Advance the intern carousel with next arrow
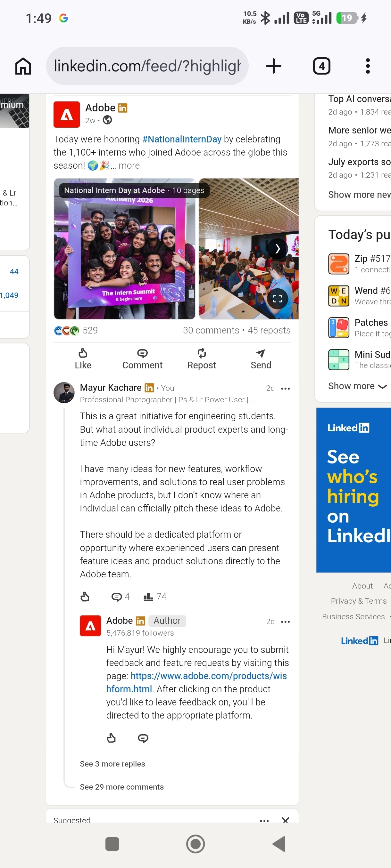Screen dimensions: 391x868 (x=277, y=249)
